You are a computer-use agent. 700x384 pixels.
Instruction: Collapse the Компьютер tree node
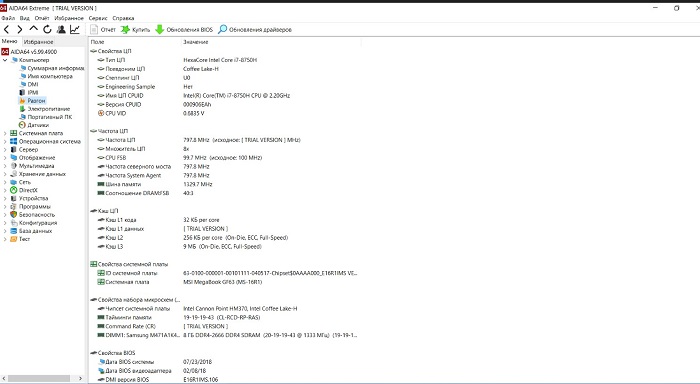pos(5,60)
